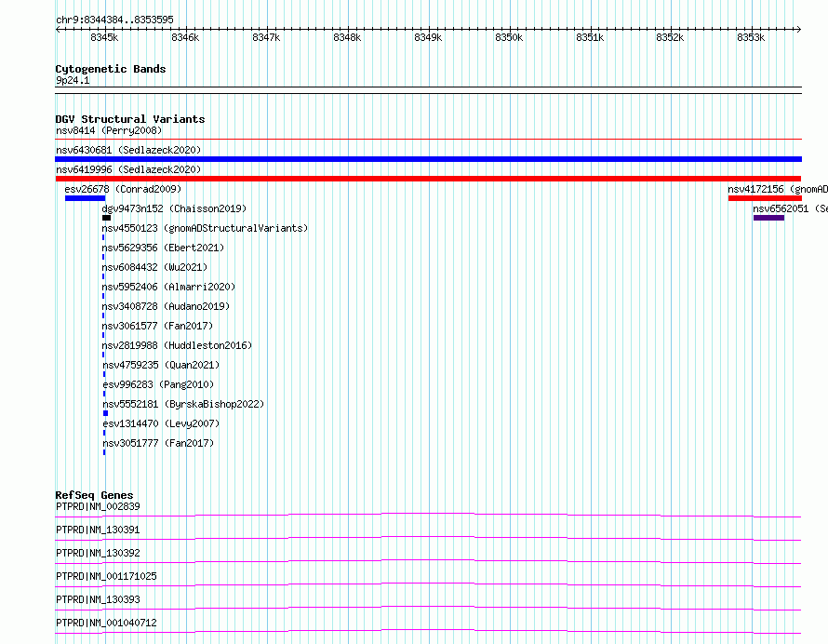
Task: Open the nsv2819988 (Huddleston2016) label
Action: (177, 345)
